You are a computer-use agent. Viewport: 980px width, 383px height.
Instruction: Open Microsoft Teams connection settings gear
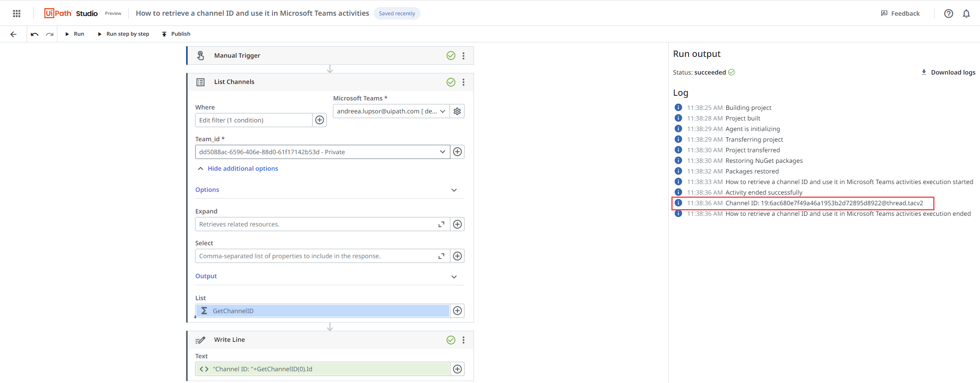coord(457,111)
